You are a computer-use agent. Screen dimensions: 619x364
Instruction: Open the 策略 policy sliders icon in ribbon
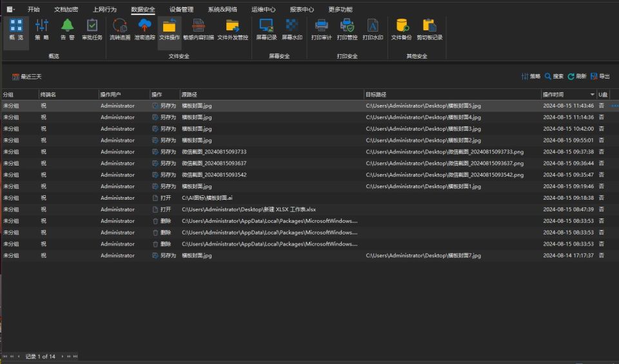42,30
